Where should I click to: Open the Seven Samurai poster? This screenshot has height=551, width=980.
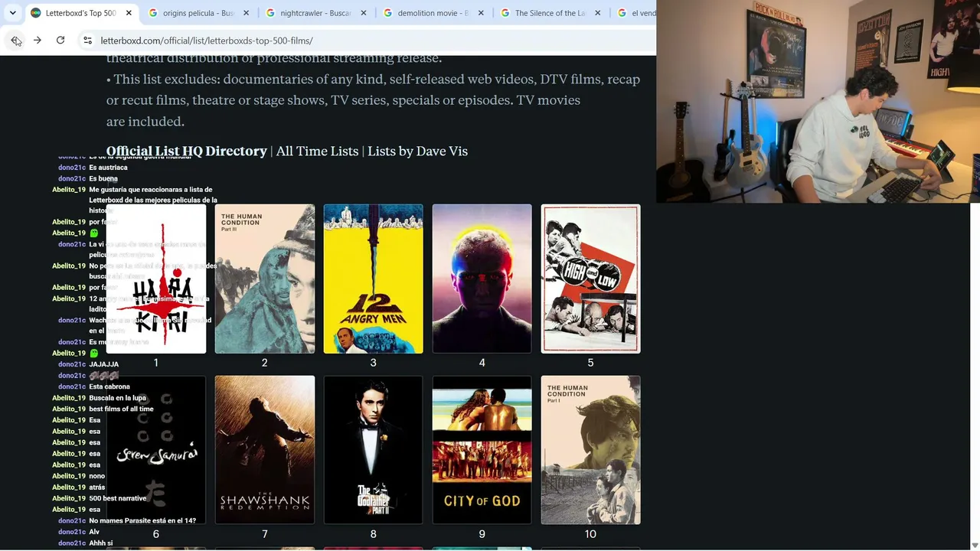[156, 450]
